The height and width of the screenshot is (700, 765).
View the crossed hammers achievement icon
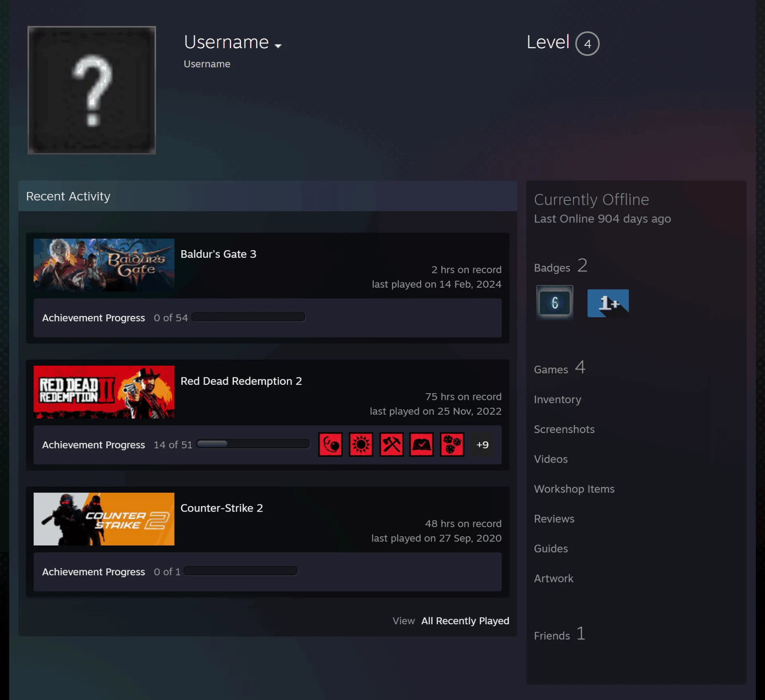click(391, 444)
